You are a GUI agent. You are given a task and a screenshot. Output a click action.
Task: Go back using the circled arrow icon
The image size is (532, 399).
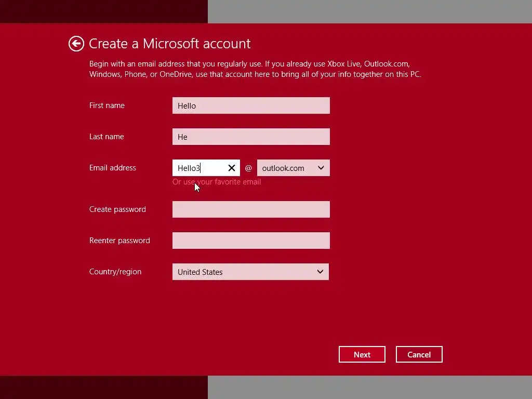tap(76, 44)
